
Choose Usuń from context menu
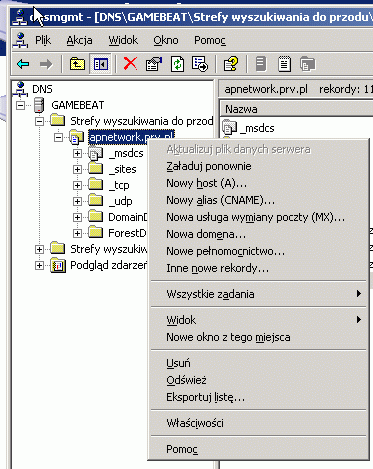tap(258, 363)
